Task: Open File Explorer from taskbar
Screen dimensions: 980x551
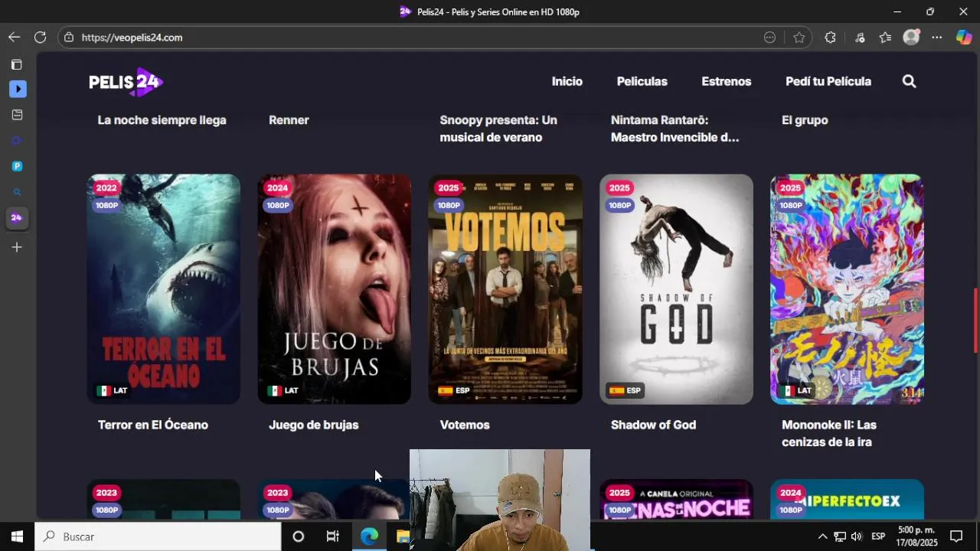Action: point(402,536)
